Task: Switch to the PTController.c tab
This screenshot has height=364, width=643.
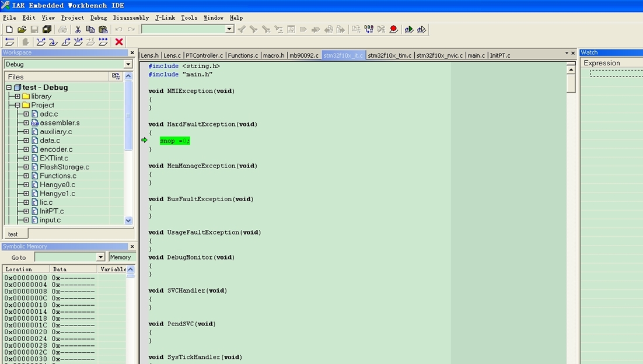Action: click(x=204, y=55)
